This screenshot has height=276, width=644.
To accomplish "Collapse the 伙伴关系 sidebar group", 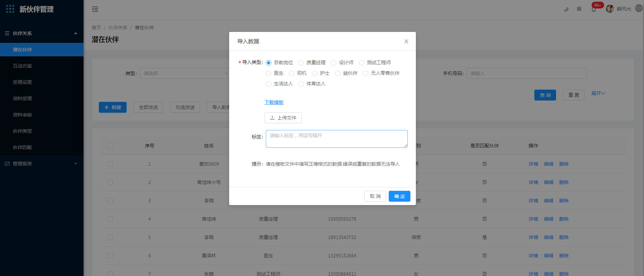I will 76,33.
